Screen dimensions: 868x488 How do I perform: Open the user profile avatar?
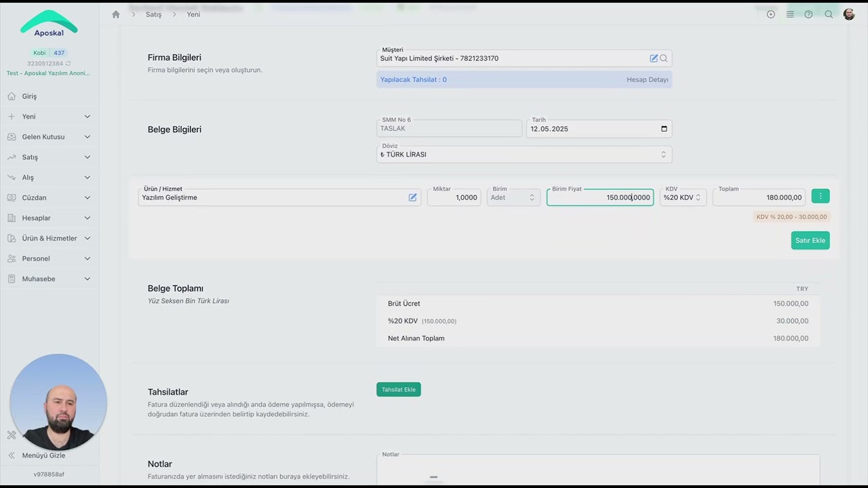tap(849, 14)
